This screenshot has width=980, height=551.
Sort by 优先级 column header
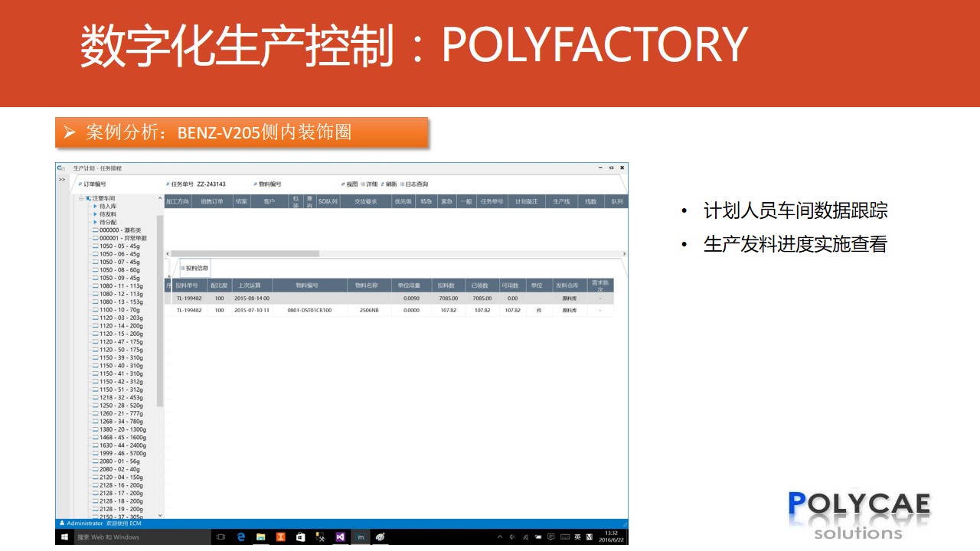point(403,202)
